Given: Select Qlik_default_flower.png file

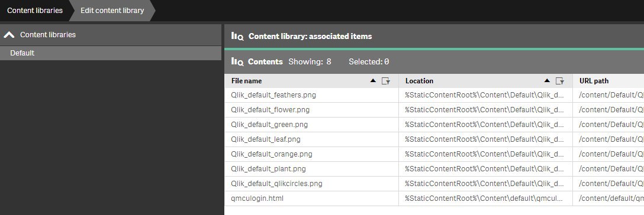Looking at the screenshot, I should tap(271, 110).
